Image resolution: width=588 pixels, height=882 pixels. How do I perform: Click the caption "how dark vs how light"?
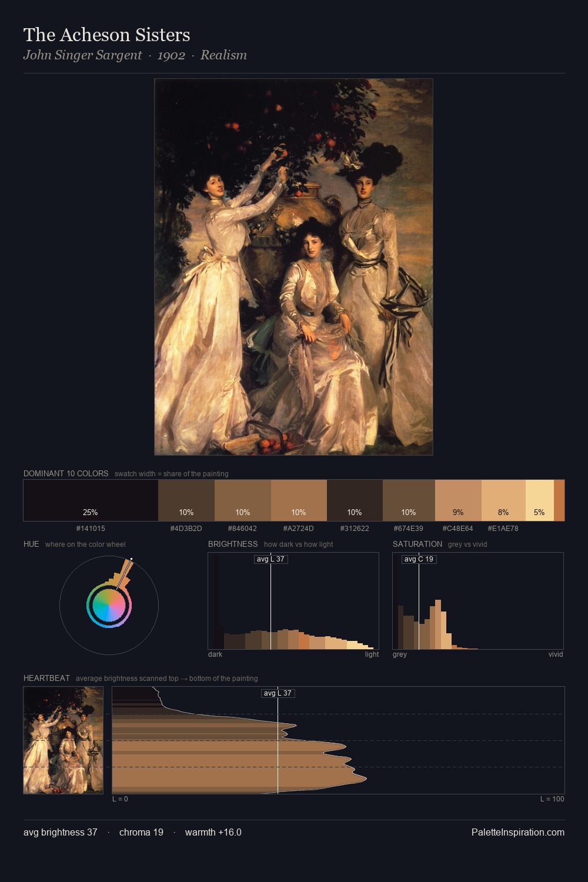coord(298,544)
